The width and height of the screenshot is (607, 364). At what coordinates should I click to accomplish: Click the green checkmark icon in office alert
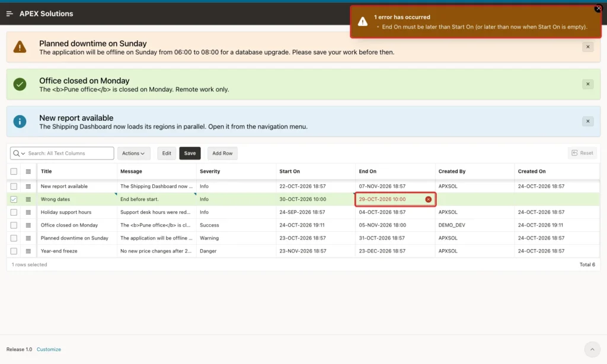coord(20,84)
